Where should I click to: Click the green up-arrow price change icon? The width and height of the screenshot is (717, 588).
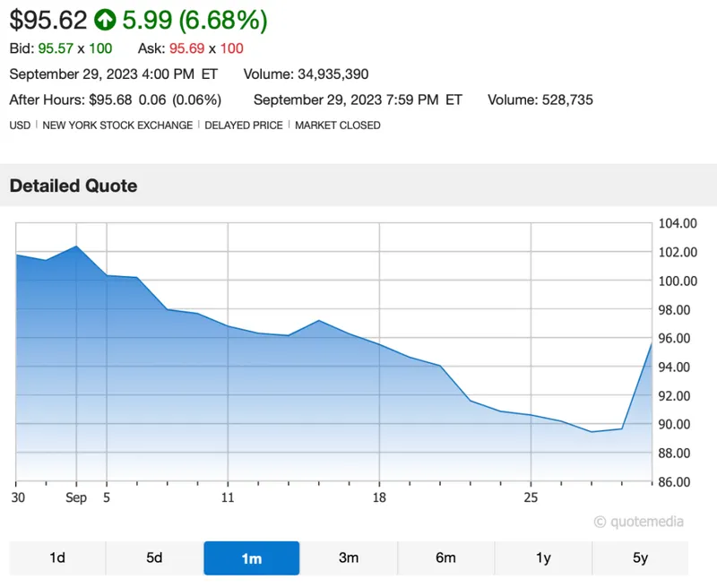click(106, 18)
